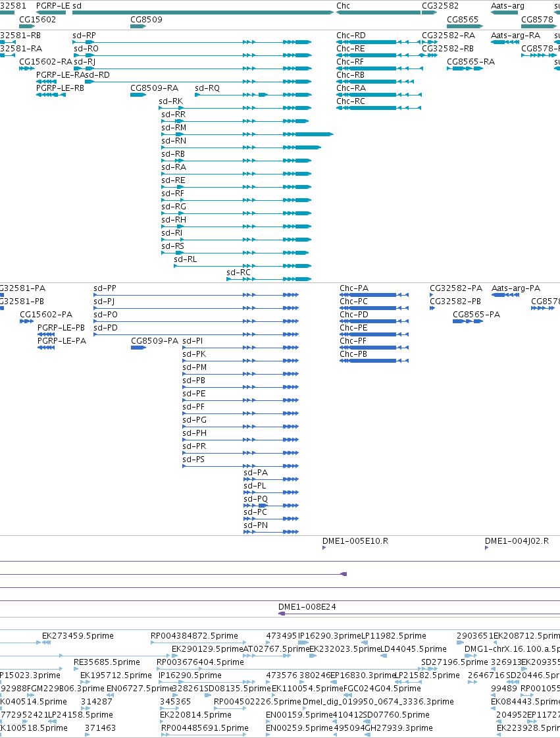The image size is (560, 738).
Task: Click the CG8565 gene label
Action: tap(463, 19)
